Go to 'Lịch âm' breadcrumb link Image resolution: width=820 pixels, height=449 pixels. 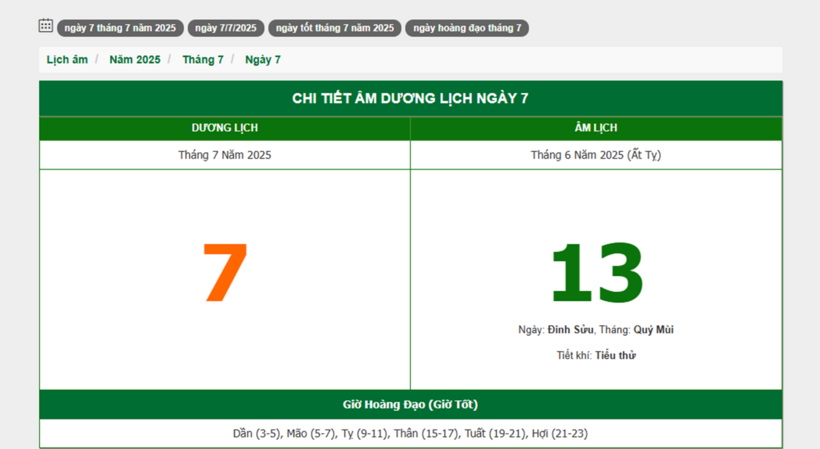point(67,60)
